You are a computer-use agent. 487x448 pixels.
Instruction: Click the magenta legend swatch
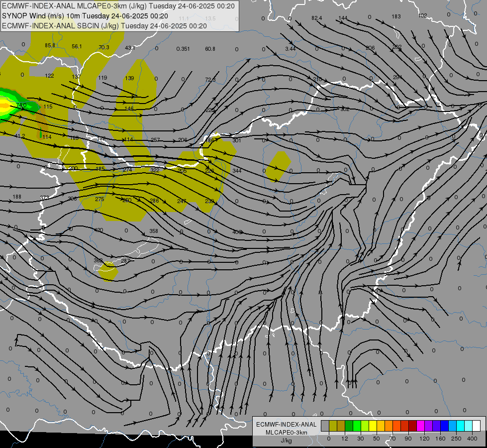click(x=421, y=426)
